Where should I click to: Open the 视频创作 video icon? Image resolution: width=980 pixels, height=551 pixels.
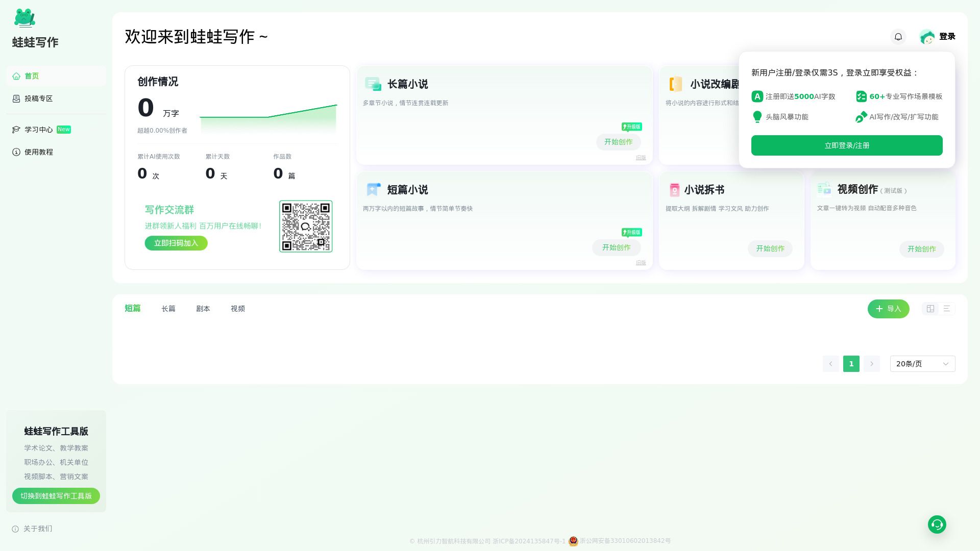[825, 189]
